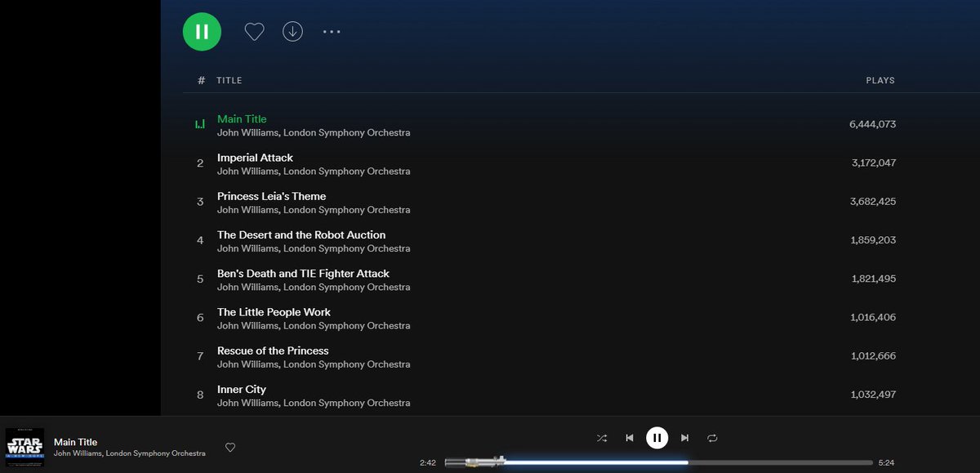Select the Imperial Attack track
This screenshot has width=980, height=473.
(x=255, y=158)
